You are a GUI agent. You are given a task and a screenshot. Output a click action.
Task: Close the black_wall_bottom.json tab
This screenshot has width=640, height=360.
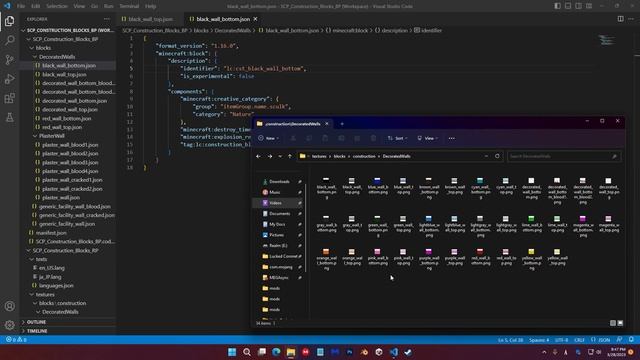[256, 19]
